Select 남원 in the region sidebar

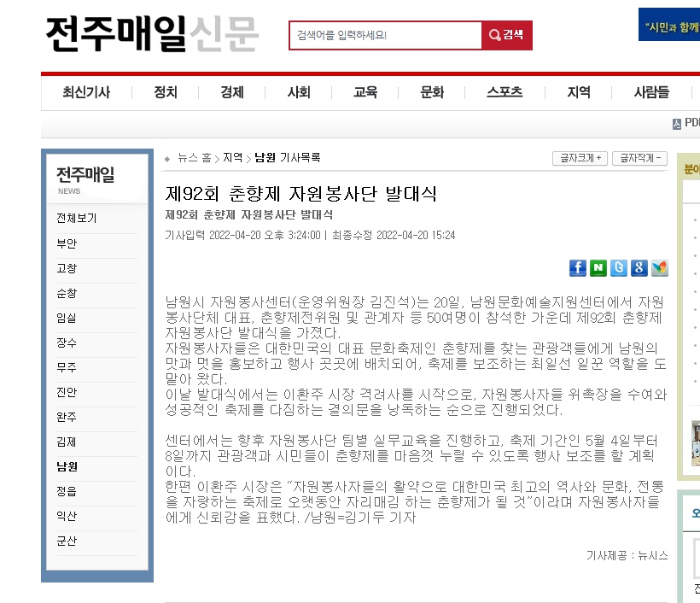[x=67, y=467]
